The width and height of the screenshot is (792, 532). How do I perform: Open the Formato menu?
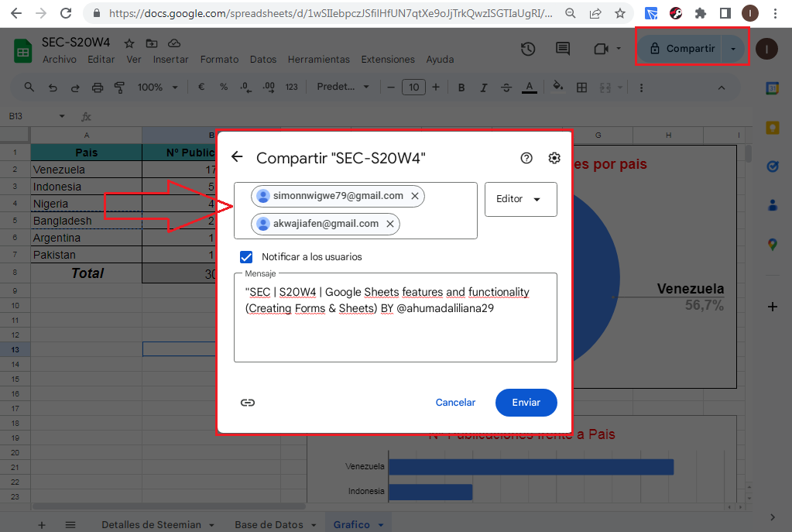(219, 60)
